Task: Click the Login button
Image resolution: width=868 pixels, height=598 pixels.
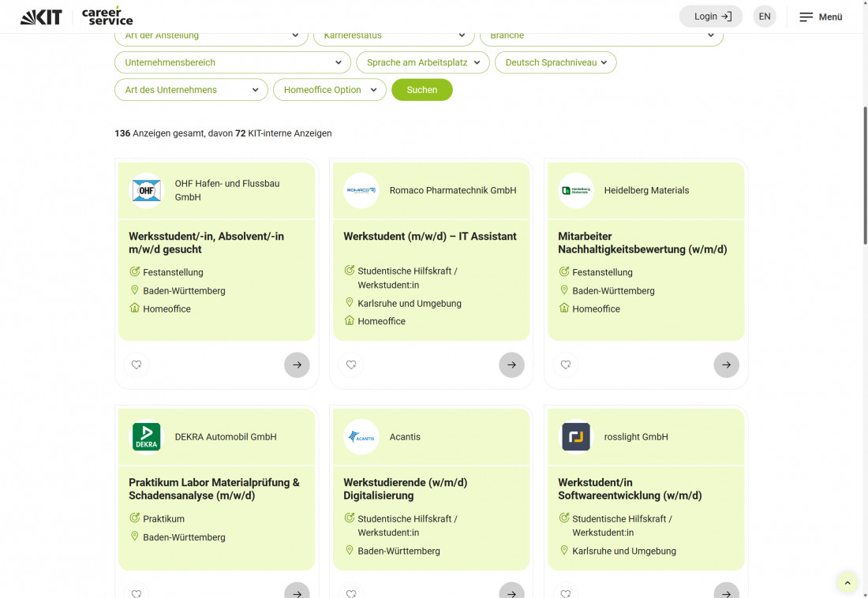Action: tap(712, 17)
